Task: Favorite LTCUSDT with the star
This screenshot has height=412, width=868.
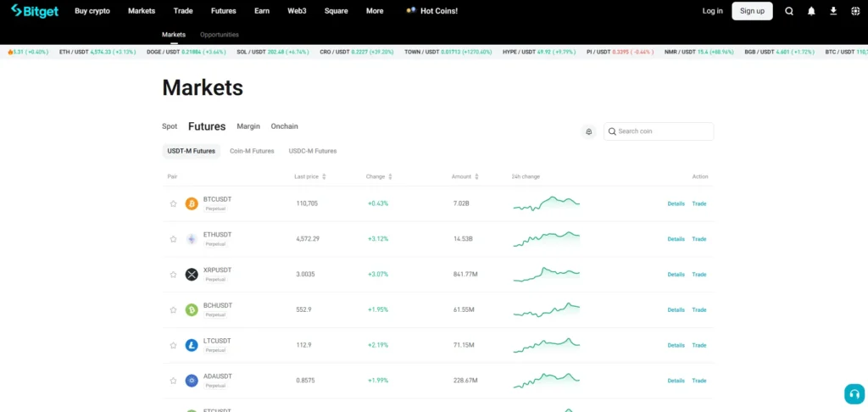Action: [x=173, y=346]
